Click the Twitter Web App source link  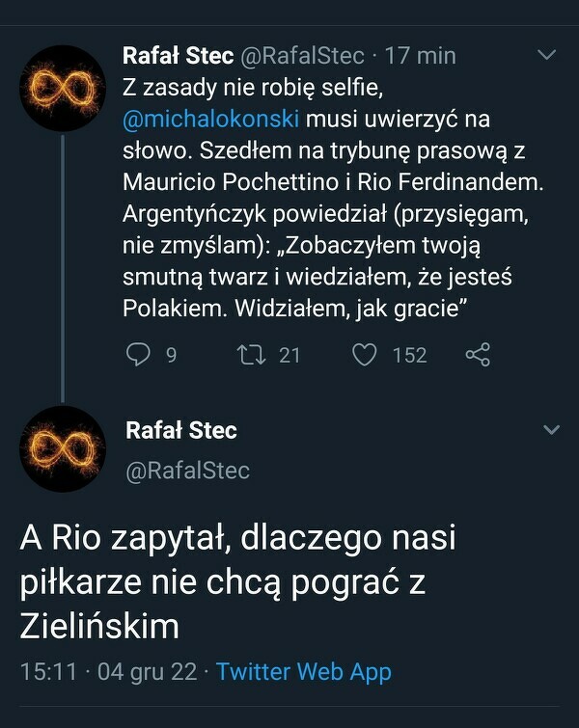coord(304,671)
